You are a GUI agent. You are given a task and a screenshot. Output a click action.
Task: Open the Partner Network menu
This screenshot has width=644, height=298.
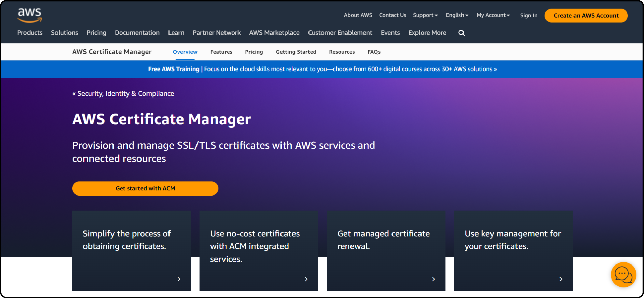point(217,33)
